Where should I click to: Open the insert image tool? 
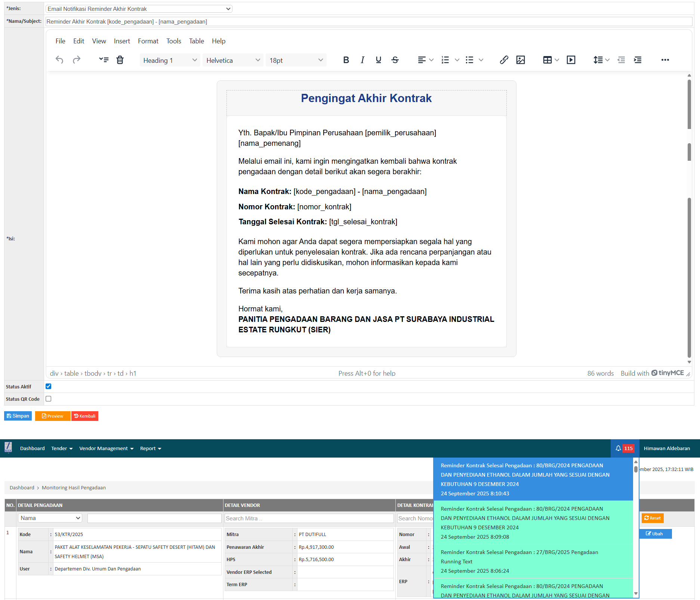[520, 60]
